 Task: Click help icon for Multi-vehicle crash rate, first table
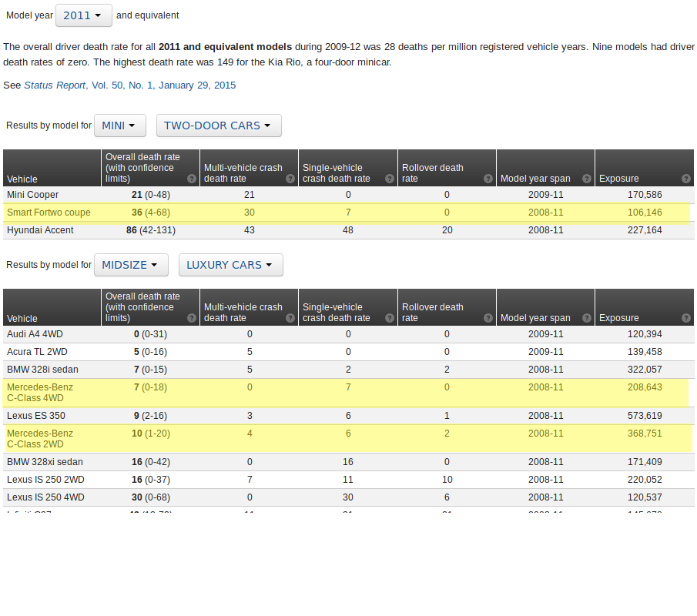point(290,179)
